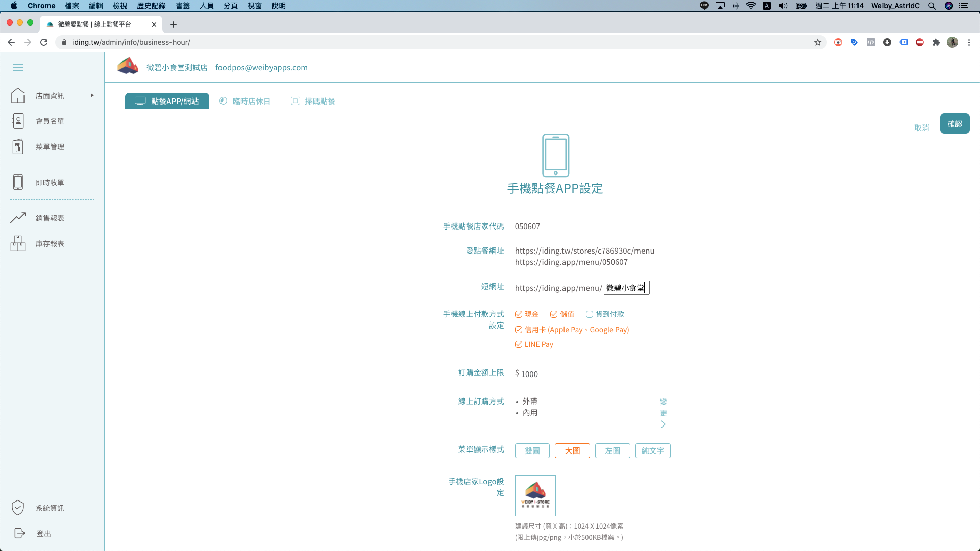Viewport: 980px width, 551px height.
Task: Click 變更 chevron for online order methods
Action: (663, 424)
